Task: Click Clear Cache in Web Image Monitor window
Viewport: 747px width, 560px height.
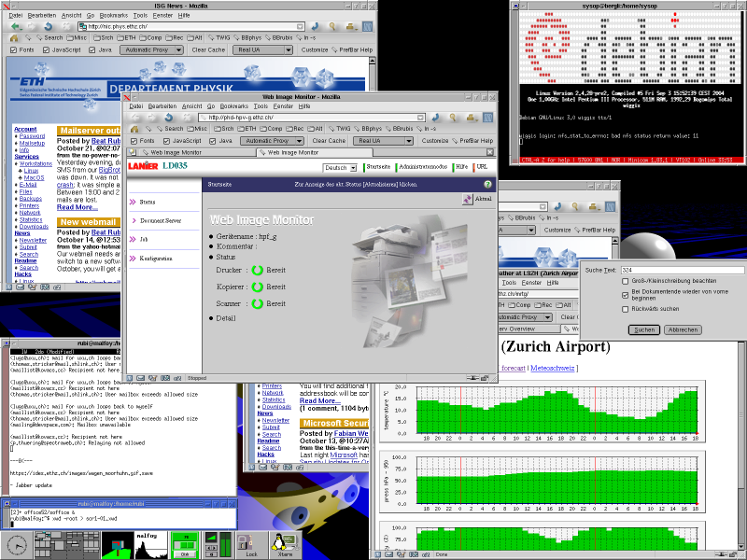Action: click(329, 141)
